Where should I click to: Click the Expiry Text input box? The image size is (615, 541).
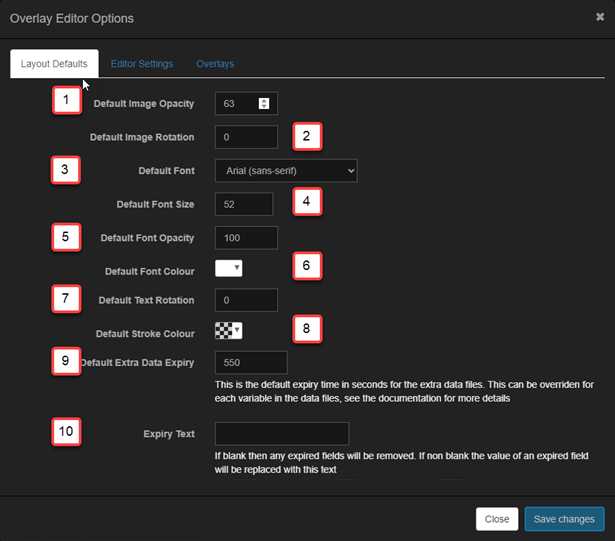point(281,433)
